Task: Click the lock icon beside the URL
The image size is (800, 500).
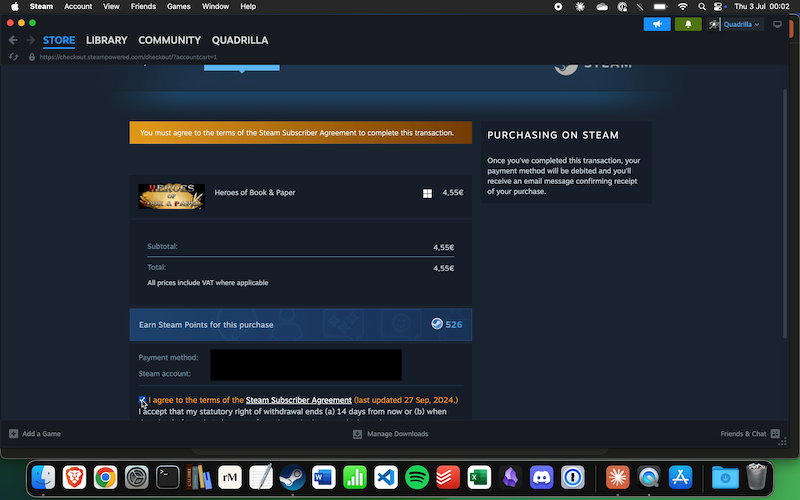Action: coord(32,57)
